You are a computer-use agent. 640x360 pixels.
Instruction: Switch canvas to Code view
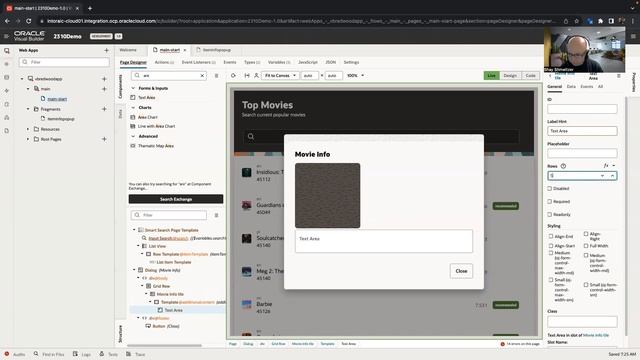[530, 76]
